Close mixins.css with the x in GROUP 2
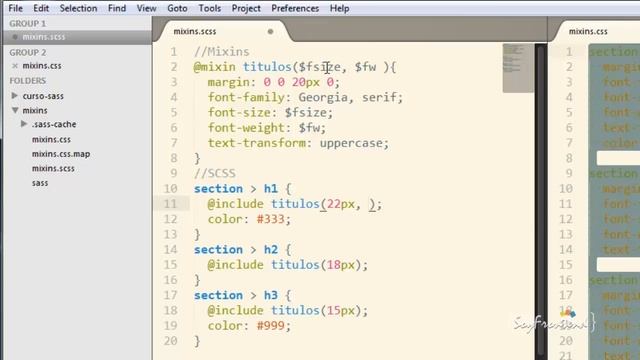640x360 pixels. point(15,66)
